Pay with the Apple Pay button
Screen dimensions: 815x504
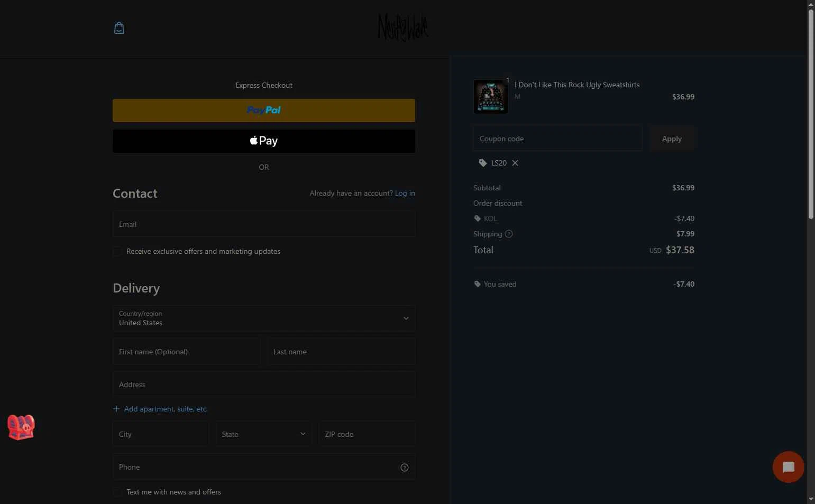click(264, 141)
